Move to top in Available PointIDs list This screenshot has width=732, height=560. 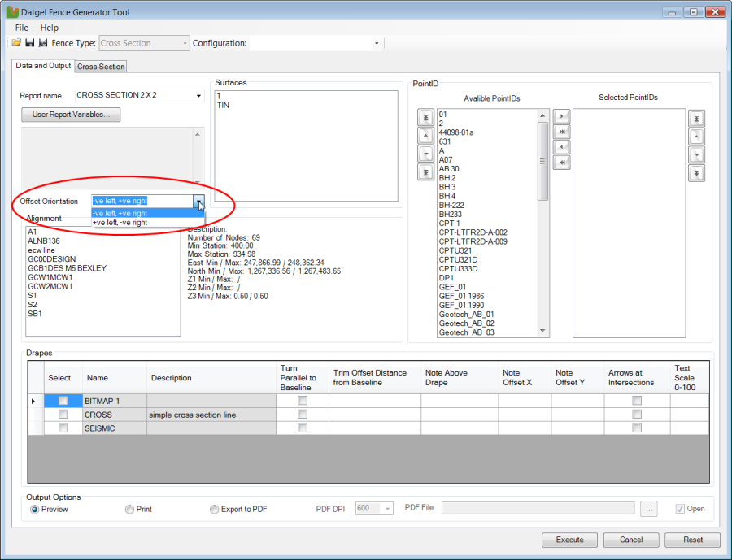(x=425, y=118)
